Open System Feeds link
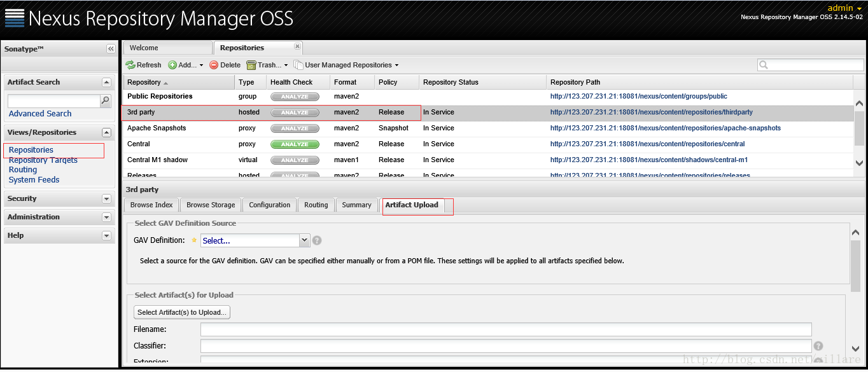The height and width of the screenshot is (372, 868). 34,180
